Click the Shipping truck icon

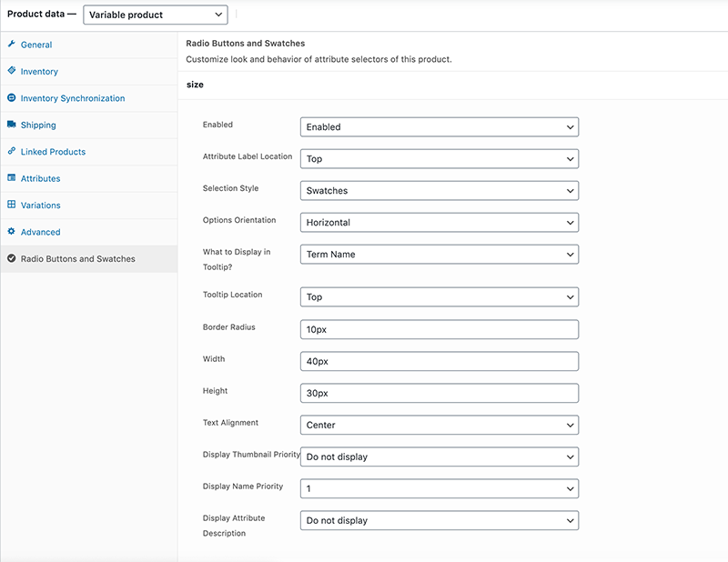click(12, 125)
